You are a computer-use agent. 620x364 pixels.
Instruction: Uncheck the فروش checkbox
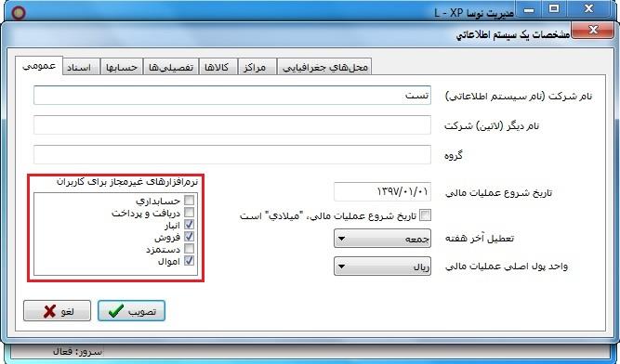click(x=190, y=237)
